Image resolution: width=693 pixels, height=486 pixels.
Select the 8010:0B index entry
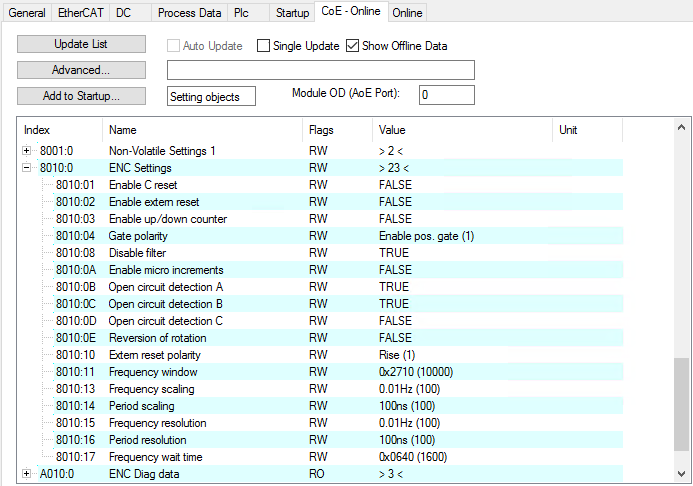coord(76,287)
